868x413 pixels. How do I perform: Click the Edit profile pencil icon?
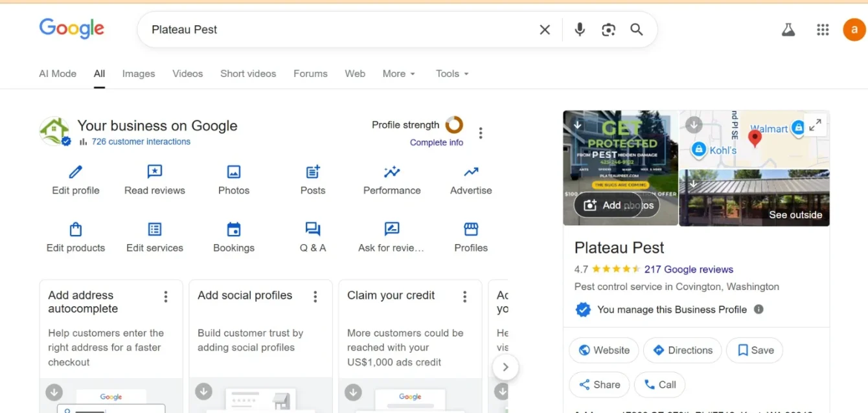pyautogui.click(x=76, y=172)
